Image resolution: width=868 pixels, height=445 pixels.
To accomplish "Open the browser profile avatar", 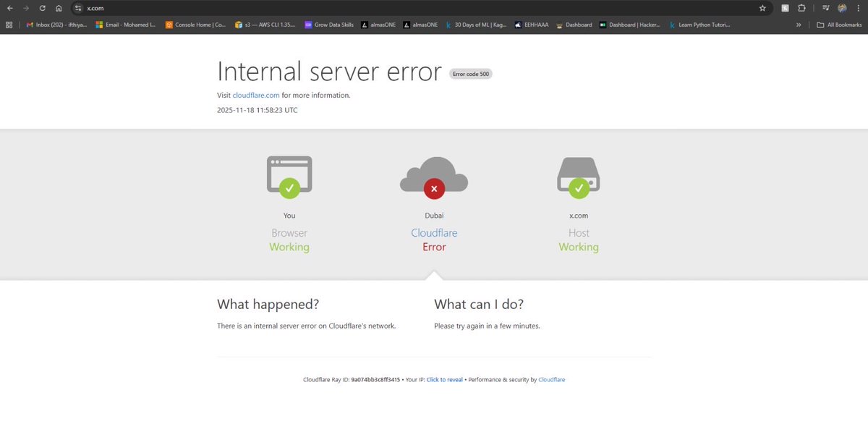I will 841,9.
